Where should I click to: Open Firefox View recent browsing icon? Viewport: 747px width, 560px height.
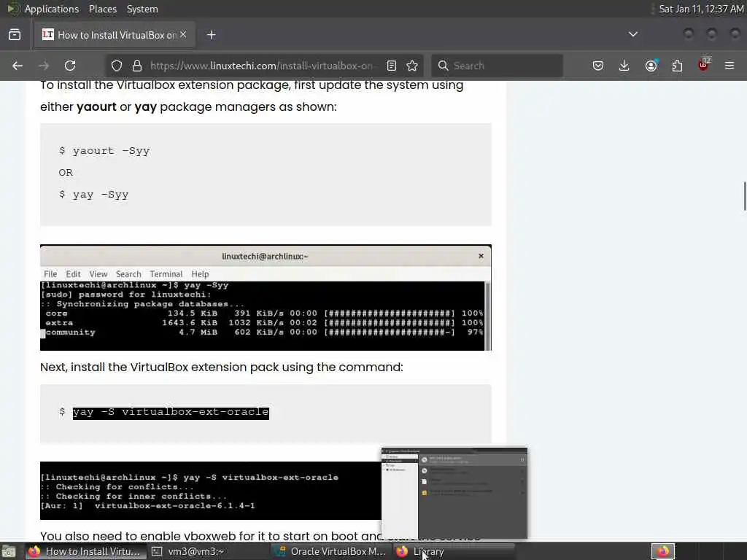(x=15, y=35)
